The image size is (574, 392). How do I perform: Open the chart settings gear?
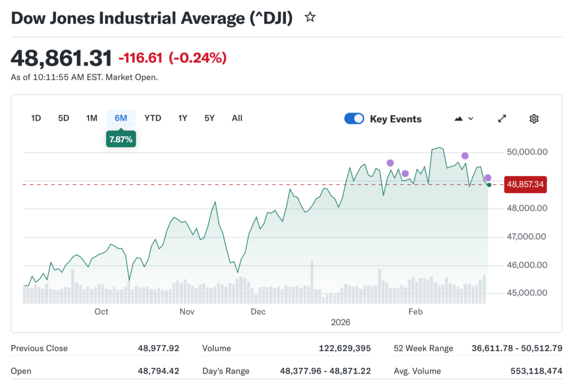(x=534, y=118)
